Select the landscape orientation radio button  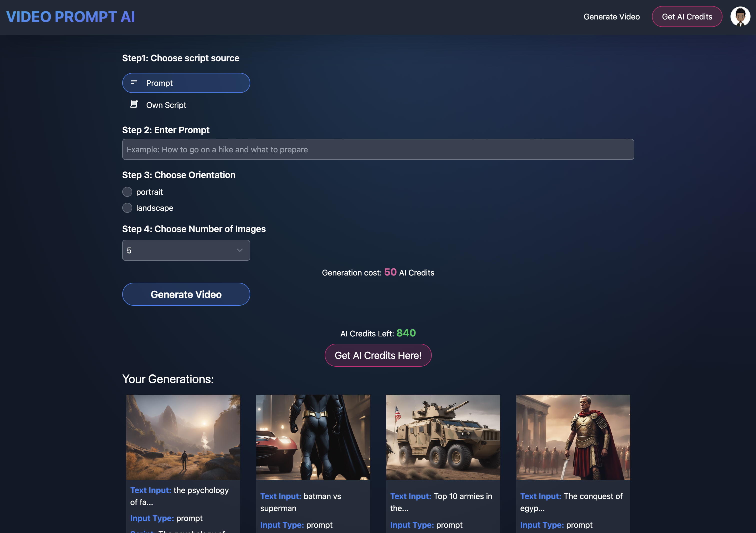tap(127, 208)
